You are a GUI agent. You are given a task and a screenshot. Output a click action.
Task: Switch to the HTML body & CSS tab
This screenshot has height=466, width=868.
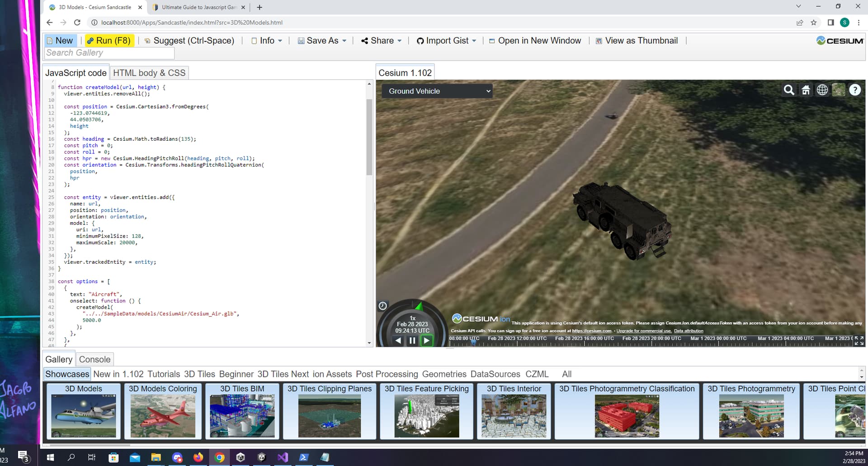(x=149, y=73)
